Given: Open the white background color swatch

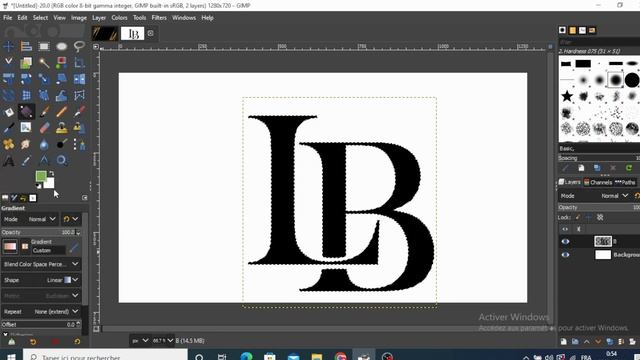Looking at the screenshot, I should tap(49, 184).
